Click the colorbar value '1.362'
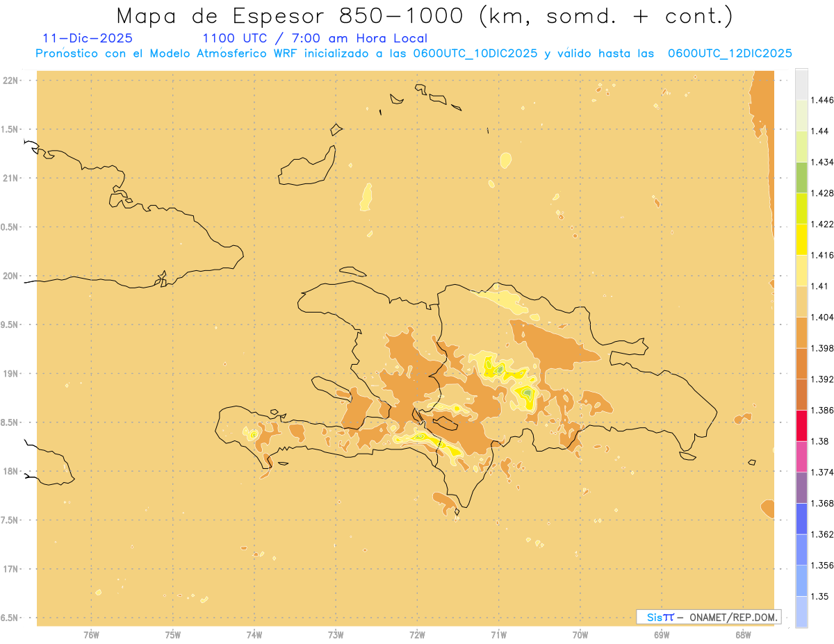The width and height of the screenshot is (834, 644). pyautogui.click(x=822, y=534)
